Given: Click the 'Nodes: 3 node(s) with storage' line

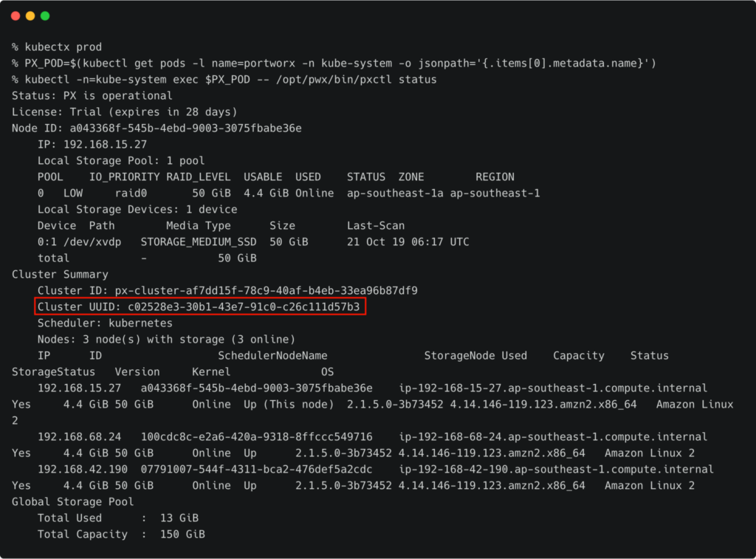Looking at the screenshot, I should click(x=166, y=340).
